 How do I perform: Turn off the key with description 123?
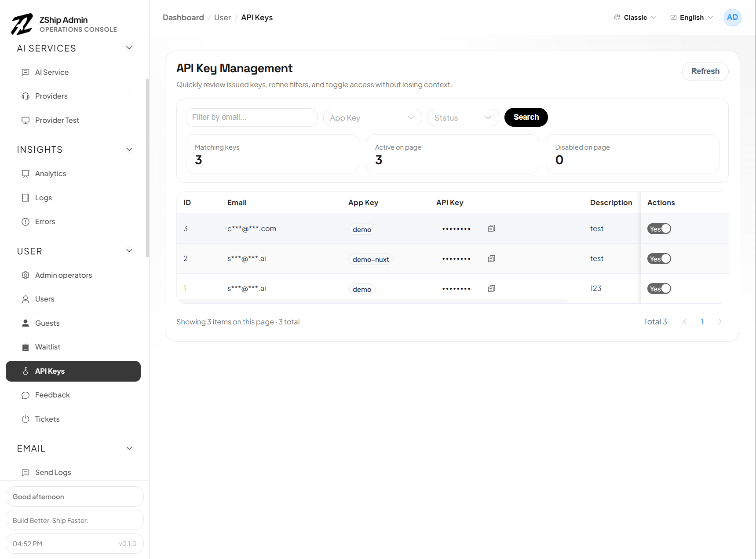coord(659,288)
